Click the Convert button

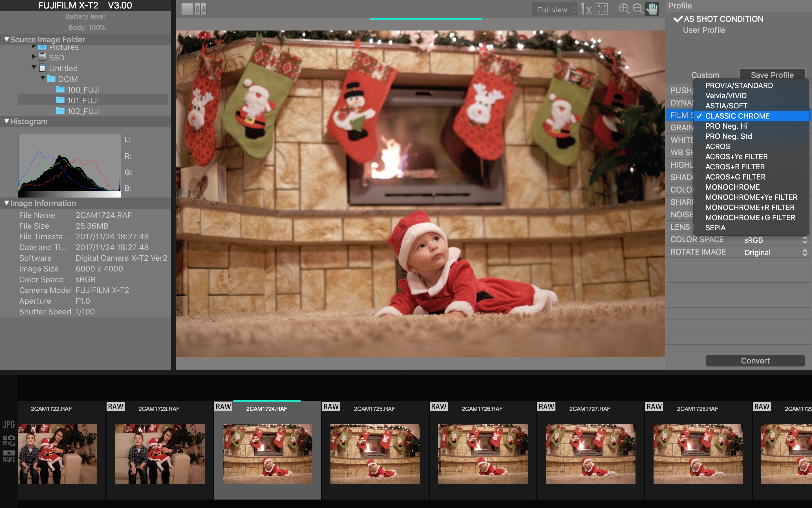755,360
